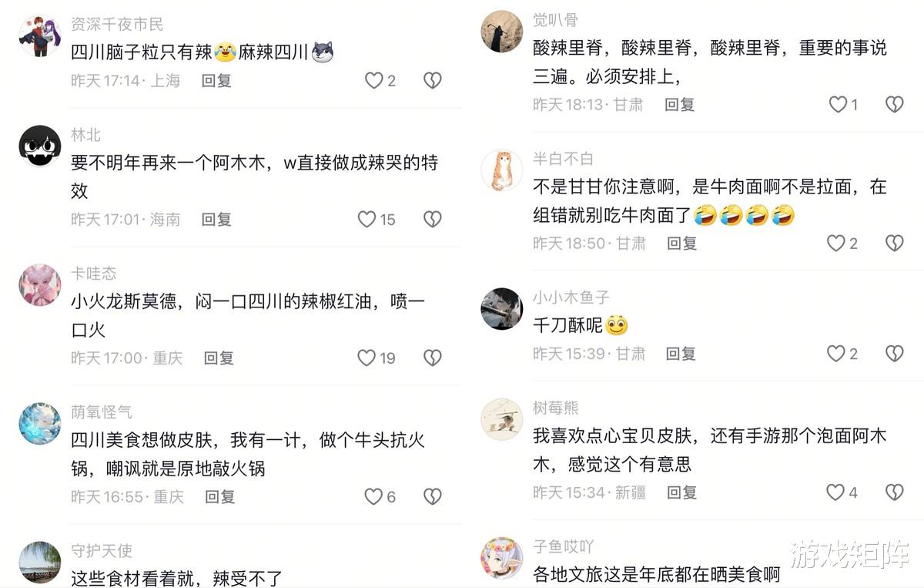This screenshot has width=924, height=588.
Task: Reply to 林北's comment from 海南
Action: tap(216, 220)
